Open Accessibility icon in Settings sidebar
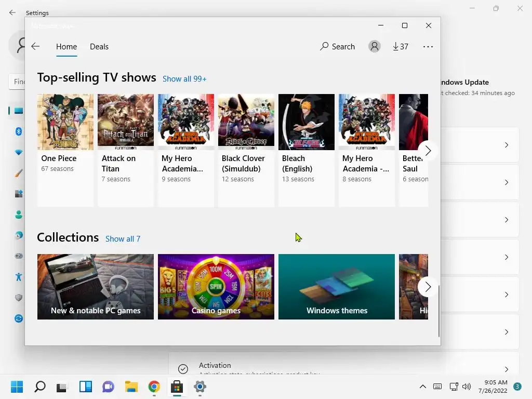Image resolution: width=532 pixels, height=399 pixels. click(x=19, y=277)
